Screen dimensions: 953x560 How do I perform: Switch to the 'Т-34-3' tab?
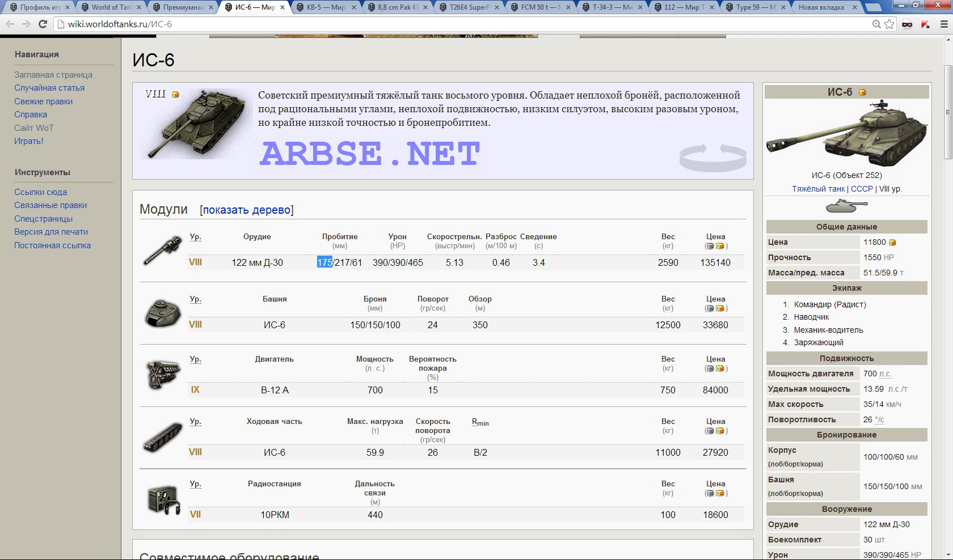coord(612,7)
